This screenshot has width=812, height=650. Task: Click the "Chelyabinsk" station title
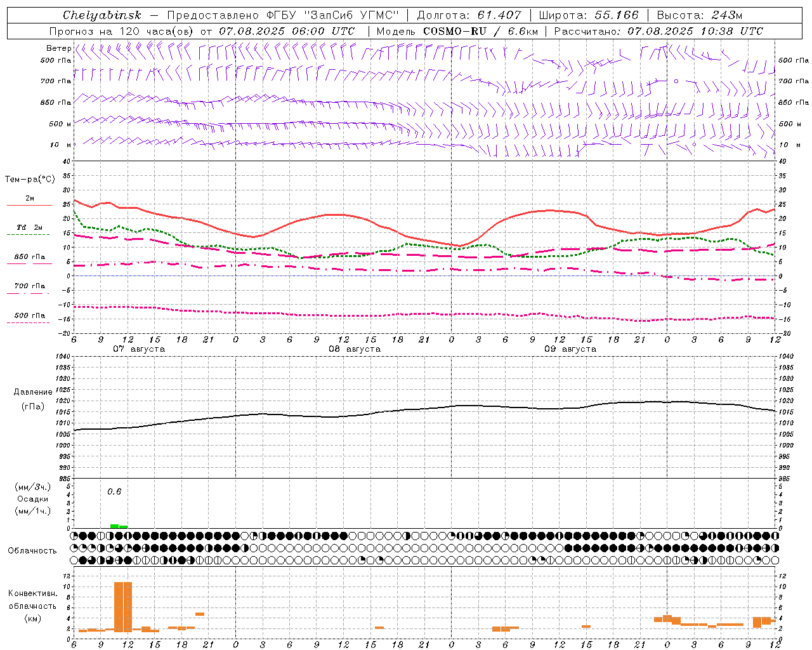point(102,15)
